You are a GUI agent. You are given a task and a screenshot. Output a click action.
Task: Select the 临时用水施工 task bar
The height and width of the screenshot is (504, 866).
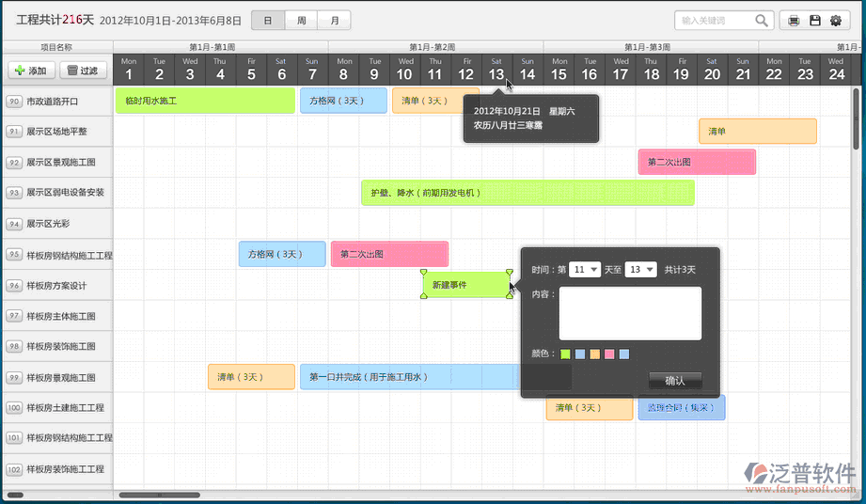pyautogui.click(x=204, y=101)
